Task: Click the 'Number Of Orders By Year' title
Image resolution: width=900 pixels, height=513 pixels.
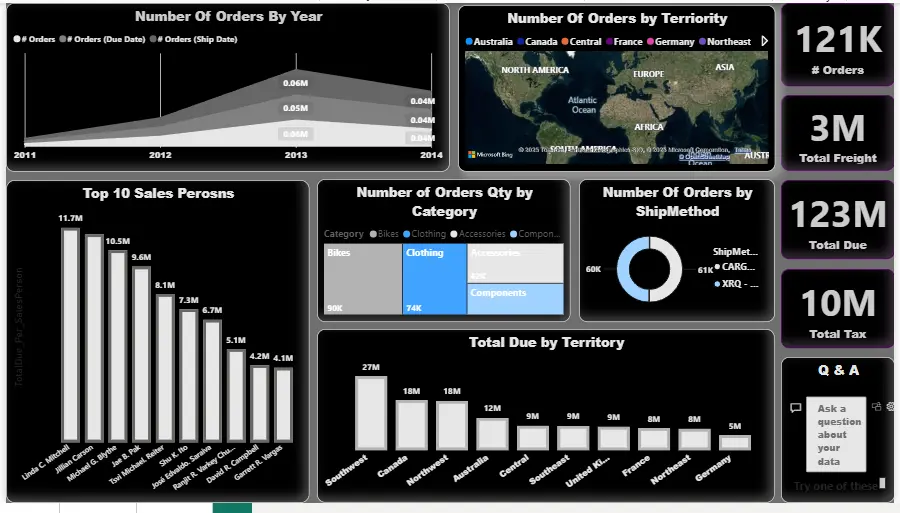Action: coord(228,17)
